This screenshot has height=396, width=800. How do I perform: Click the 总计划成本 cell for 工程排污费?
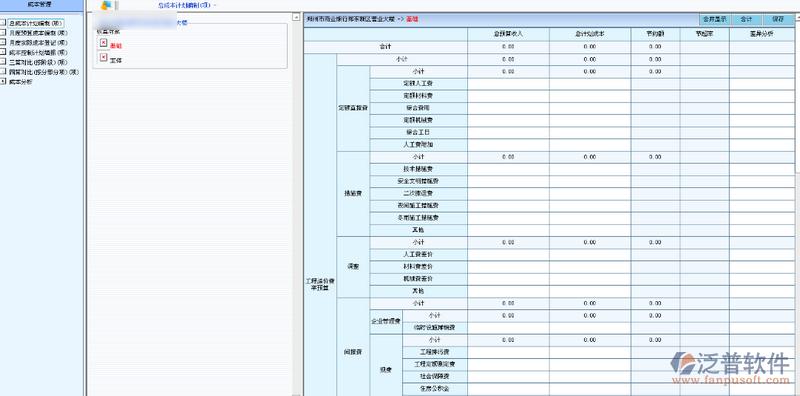pyautogui.click(x=590, y=352)
